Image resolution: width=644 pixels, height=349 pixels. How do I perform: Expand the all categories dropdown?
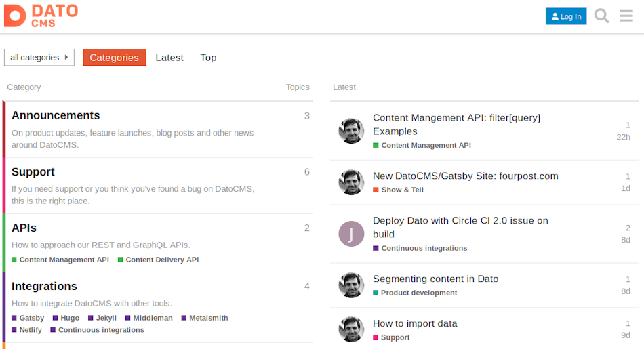pyautogui.click(x=39, y=58)
